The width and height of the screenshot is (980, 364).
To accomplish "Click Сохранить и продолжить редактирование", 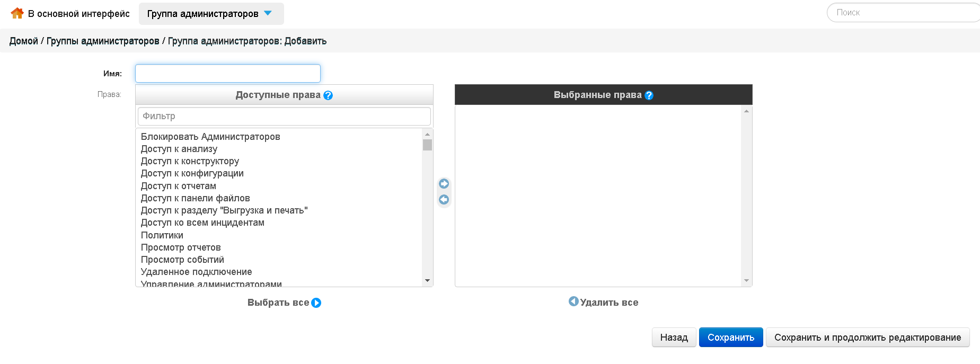I will pos(868,338).
